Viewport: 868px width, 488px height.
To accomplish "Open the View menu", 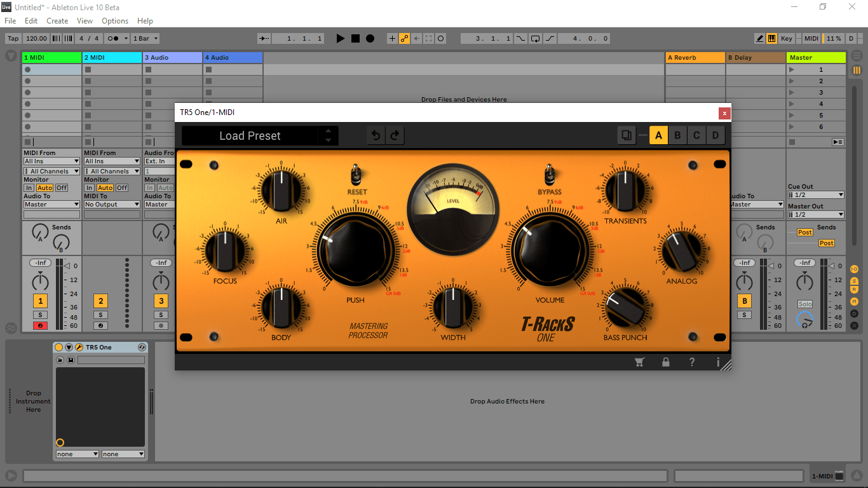I will tap(85, 21).
